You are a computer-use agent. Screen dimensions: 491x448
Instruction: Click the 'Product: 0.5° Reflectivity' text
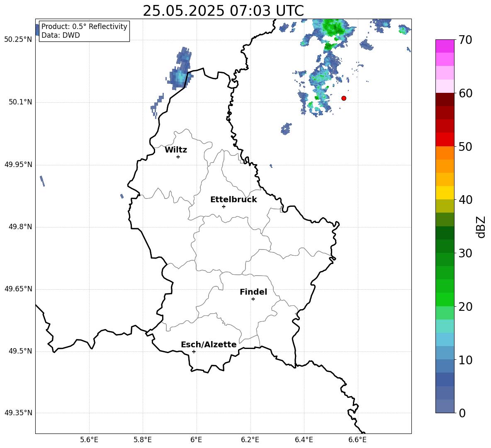84,26
